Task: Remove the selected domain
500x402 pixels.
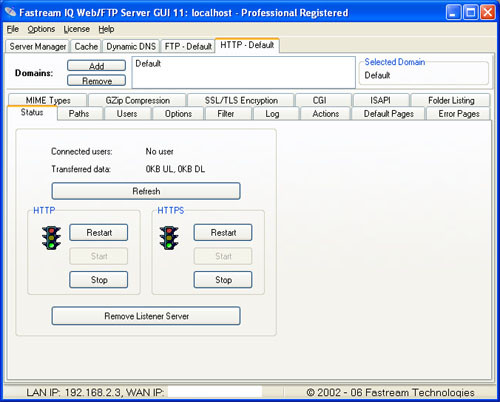Action: click(x=97, y=81)
